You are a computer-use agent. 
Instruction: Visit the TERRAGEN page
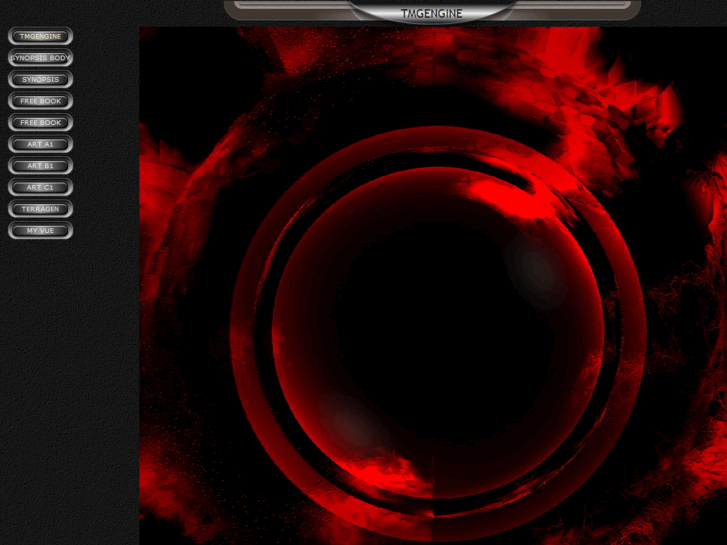(x=40, y=209)
